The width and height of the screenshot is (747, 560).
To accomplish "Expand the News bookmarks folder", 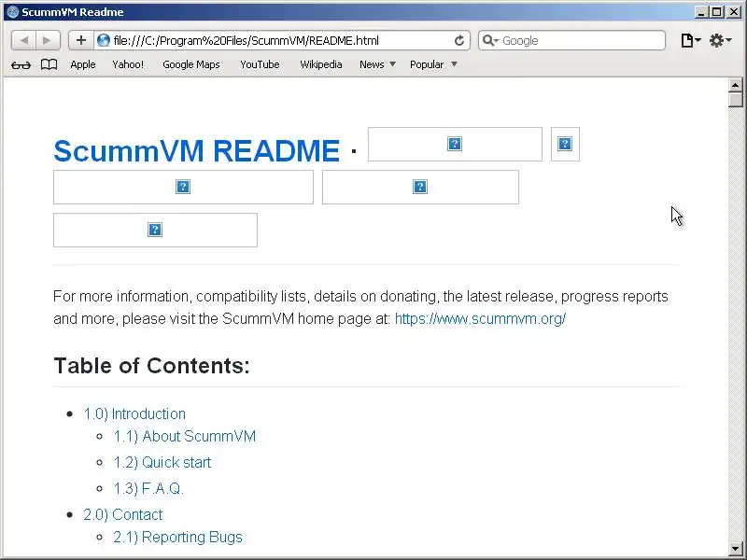I will coord(377,64).
